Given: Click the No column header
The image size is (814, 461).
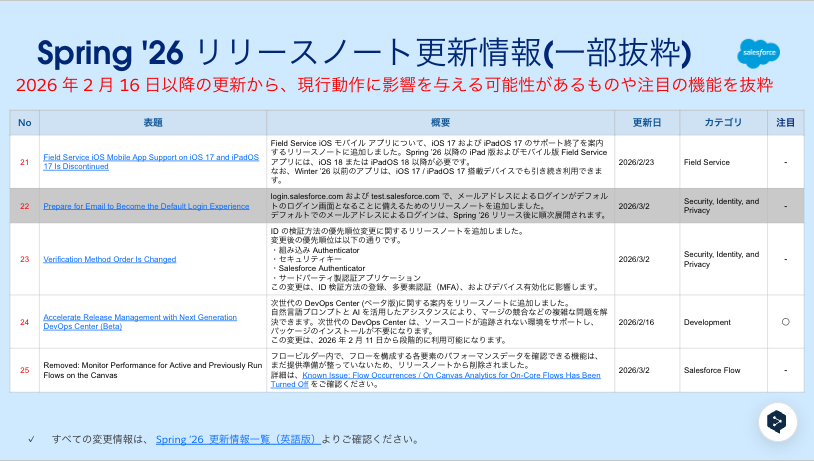Looking at the screenshot, I should coord(24,123).
